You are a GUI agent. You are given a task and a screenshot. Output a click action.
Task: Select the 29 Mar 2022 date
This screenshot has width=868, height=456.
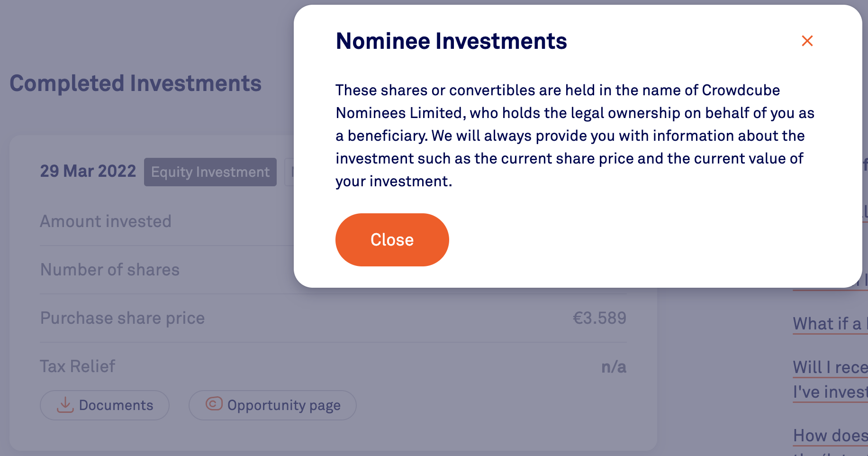pos(88,172)
